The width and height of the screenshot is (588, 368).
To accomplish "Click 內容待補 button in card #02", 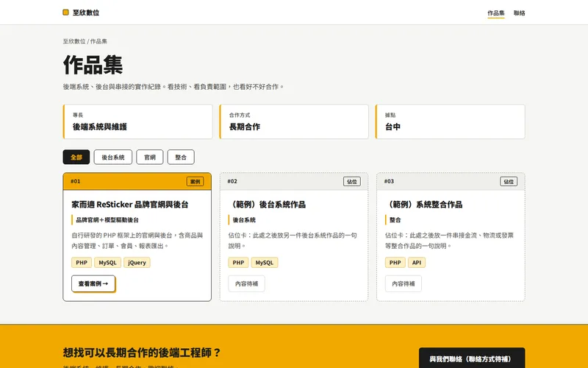I will [246, 283].
